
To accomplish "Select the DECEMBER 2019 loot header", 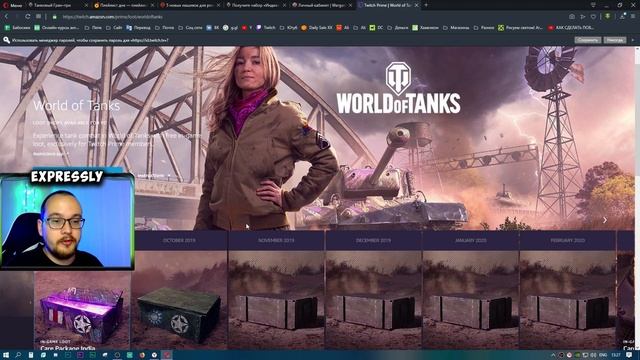I will (x=373, y=240).
